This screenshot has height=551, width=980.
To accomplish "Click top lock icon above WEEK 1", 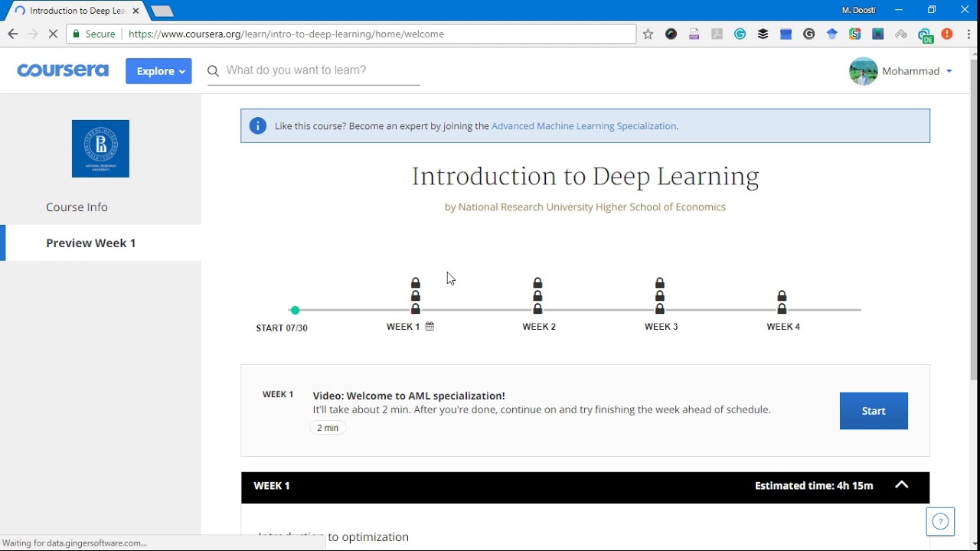I will pyautogui.click(x=416, y=283).
